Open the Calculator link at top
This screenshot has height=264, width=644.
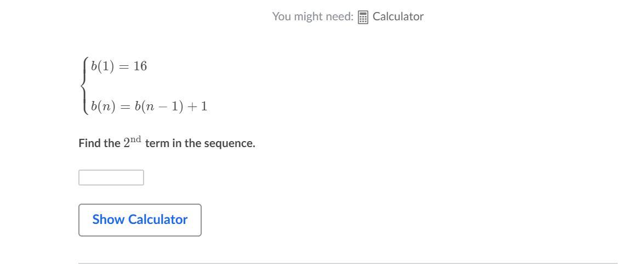tap(398, 16)
